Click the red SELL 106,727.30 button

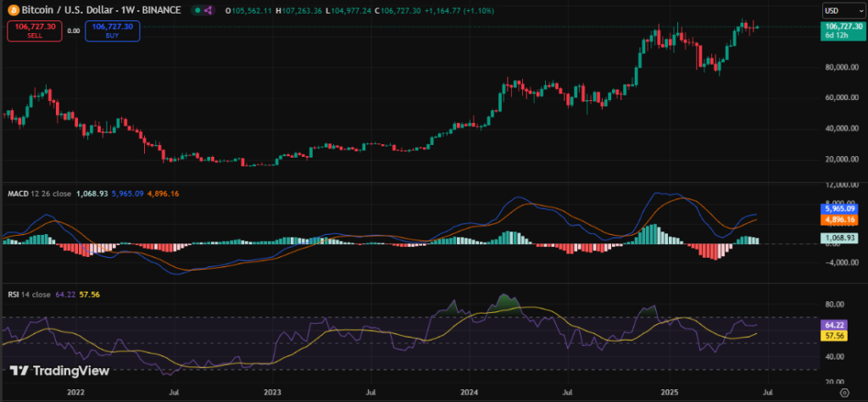pyautogui.click(x=34, y=31)
